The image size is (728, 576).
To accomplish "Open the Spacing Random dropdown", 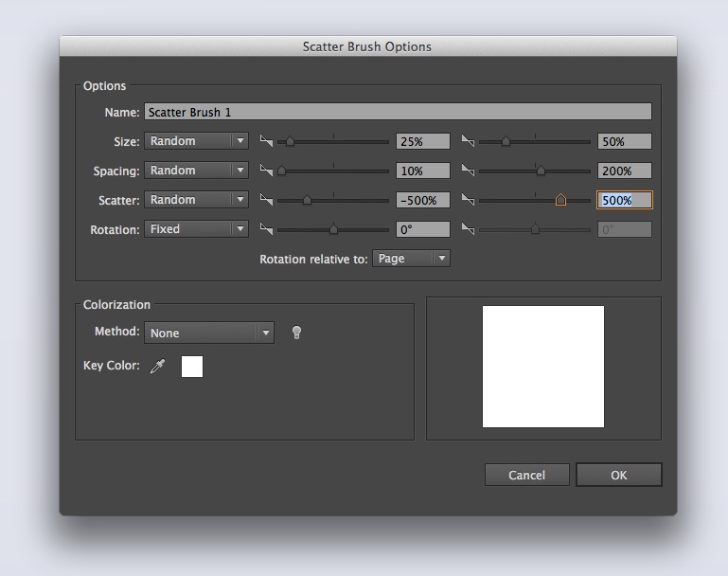I will coord(196,171).
